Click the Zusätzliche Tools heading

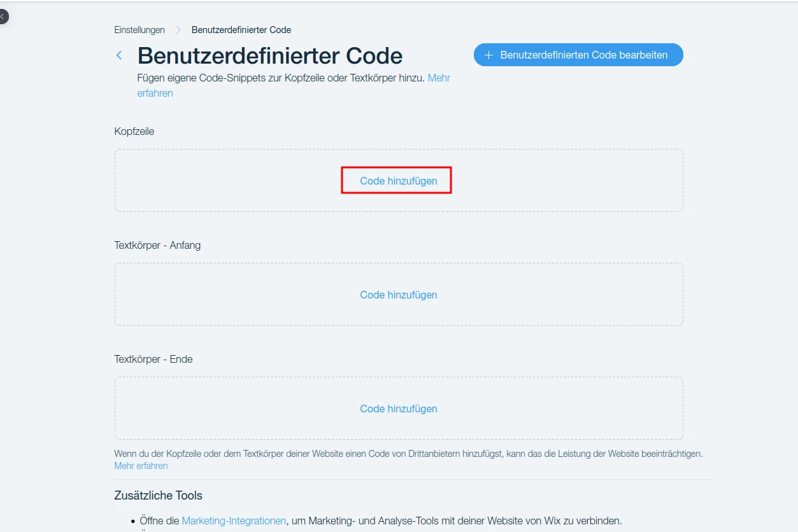coord(159,495)
